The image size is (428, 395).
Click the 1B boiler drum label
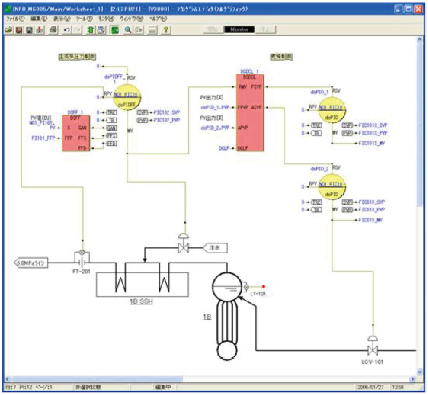tap(207, 317)
